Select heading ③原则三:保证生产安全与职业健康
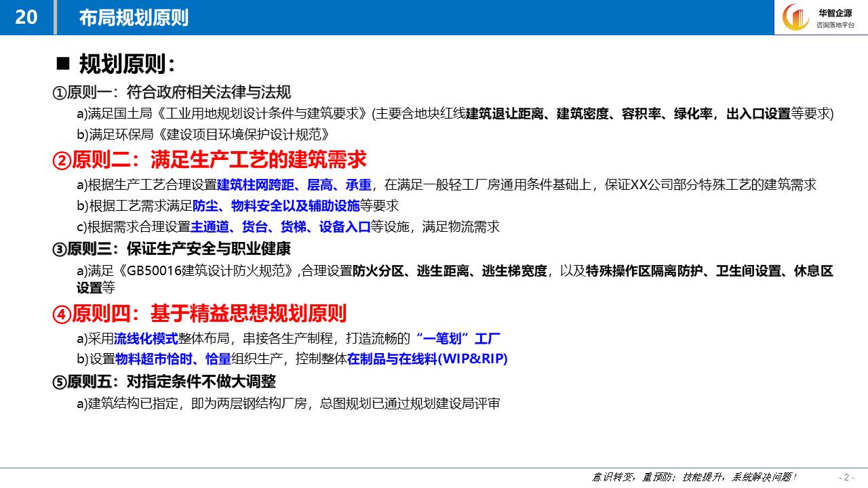 click(172, 249)
